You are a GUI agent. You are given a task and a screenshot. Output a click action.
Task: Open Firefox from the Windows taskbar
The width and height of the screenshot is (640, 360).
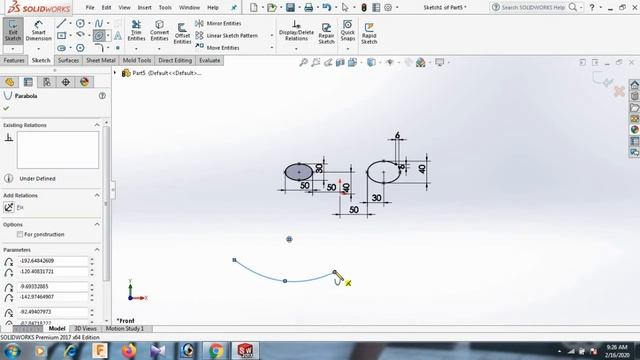tap(129, 351)
